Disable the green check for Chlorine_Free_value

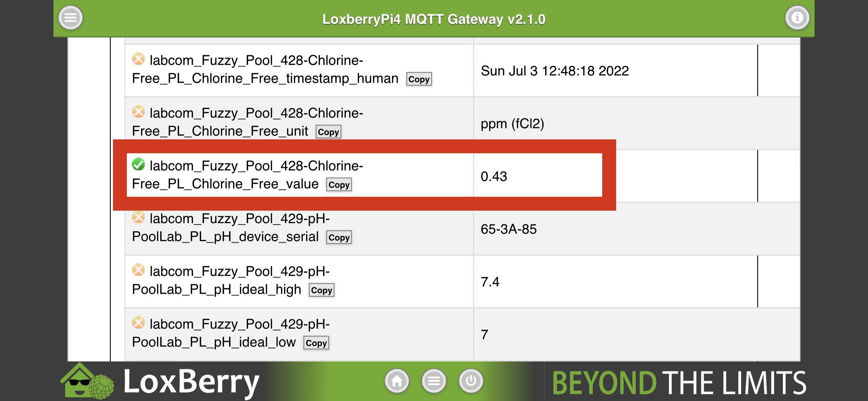(138, 164)
